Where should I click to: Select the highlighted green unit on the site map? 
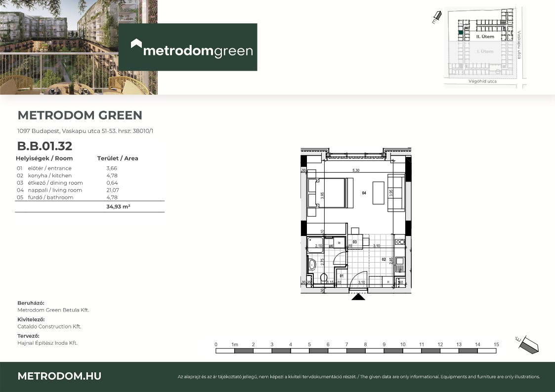(460, 33)
